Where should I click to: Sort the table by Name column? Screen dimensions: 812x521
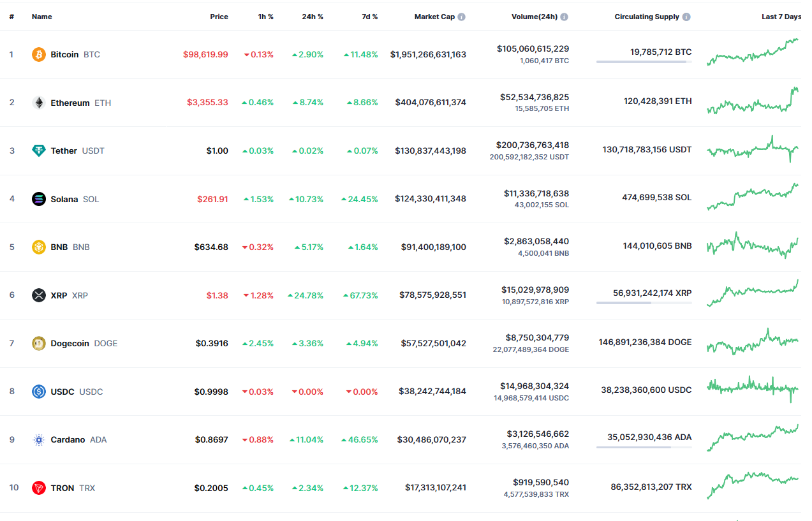(42, 17)
